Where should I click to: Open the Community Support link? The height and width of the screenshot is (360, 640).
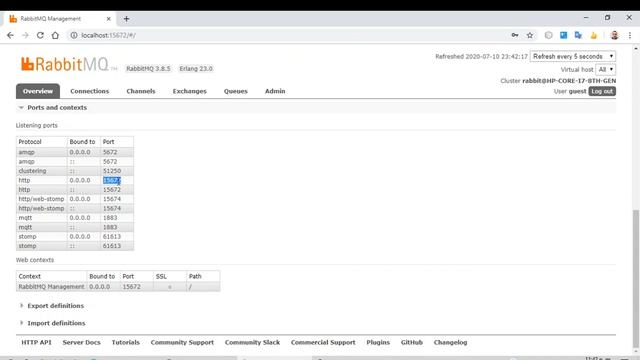click(182, 342)
